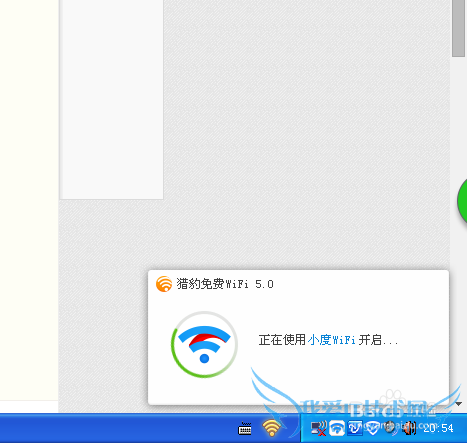
Task: Open the 小度WiFi link in the popup
Action: 332,340
